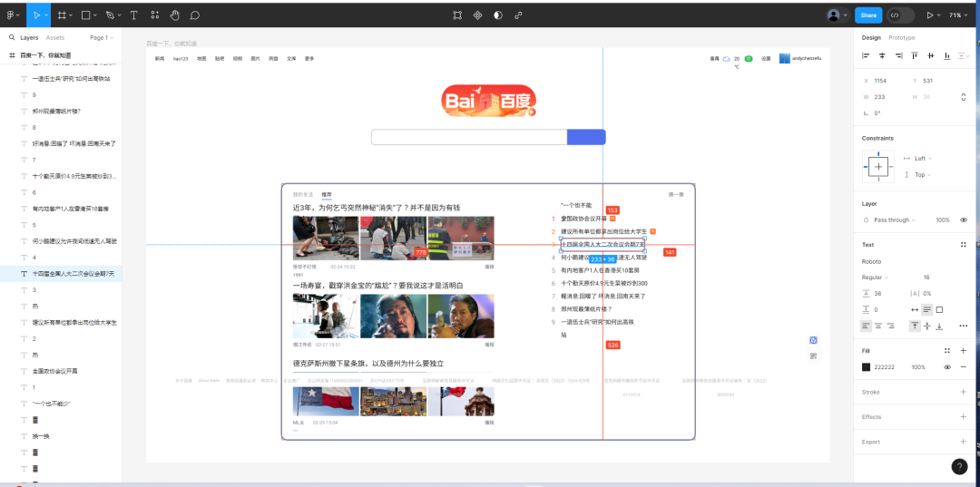Select the Pen tool

(x=110, y=15)
